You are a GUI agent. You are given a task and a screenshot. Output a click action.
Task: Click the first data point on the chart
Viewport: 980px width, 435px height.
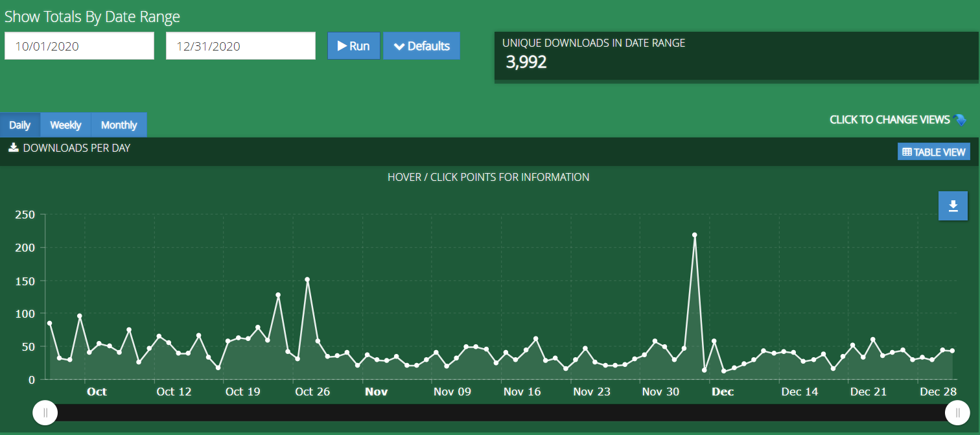point(49,323)
